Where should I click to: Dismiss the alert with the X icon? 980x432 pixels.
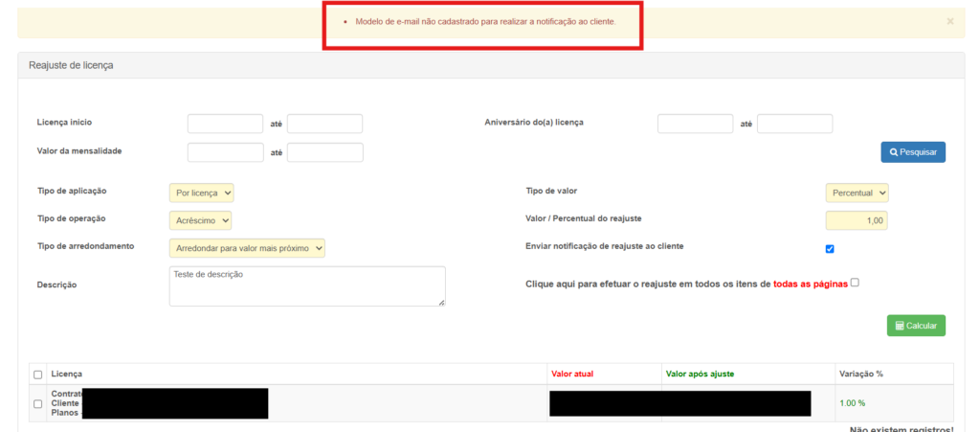click(949, 21)
